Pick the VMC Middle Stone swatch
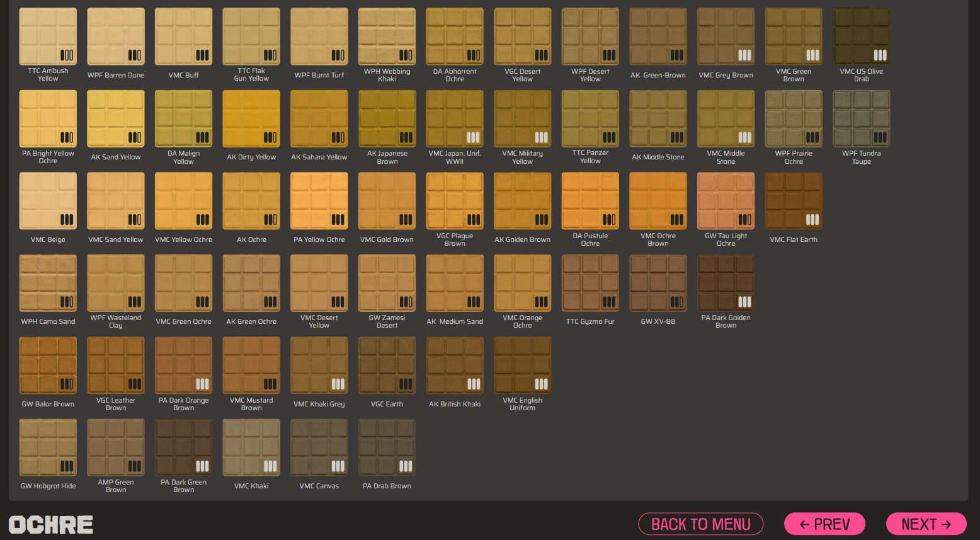This screenshot has height=540, width=980. click(726, 119)
